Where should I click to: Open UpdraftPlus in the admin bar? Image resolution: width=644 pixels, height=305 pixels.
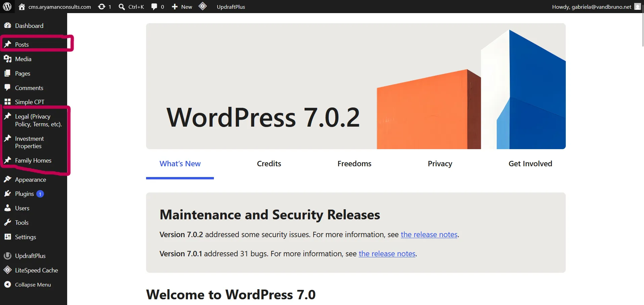(x=231, y=7)
